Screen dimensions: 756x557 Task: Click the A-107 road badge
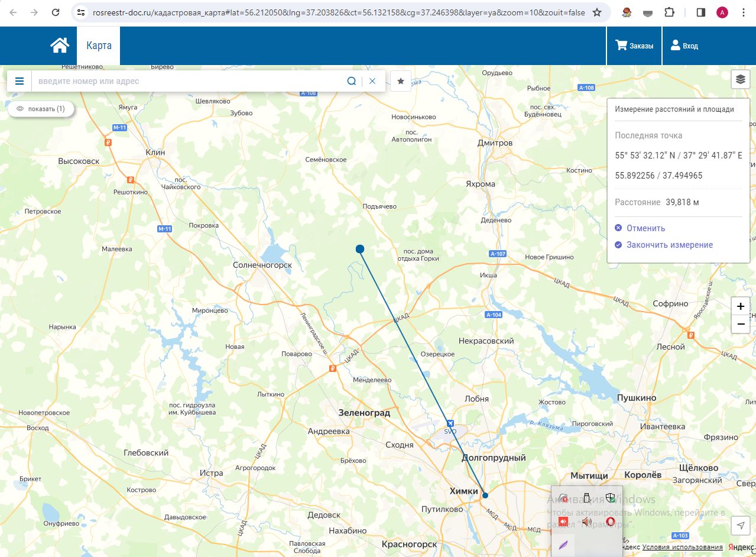coord(498,254)
